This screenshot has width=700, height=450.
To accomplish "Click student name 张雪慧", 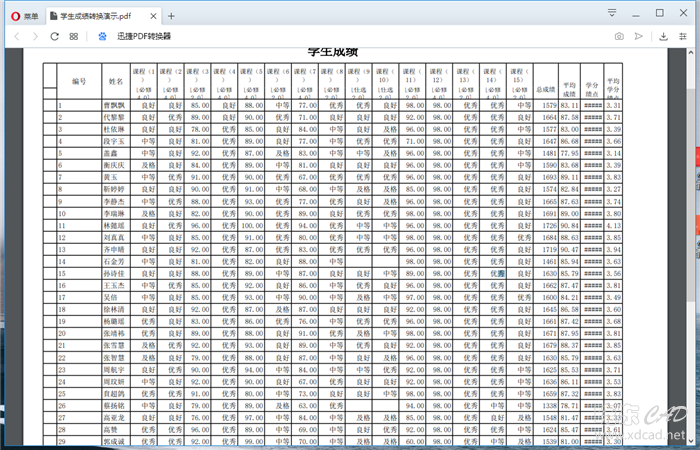I will [x=114, y=346].
